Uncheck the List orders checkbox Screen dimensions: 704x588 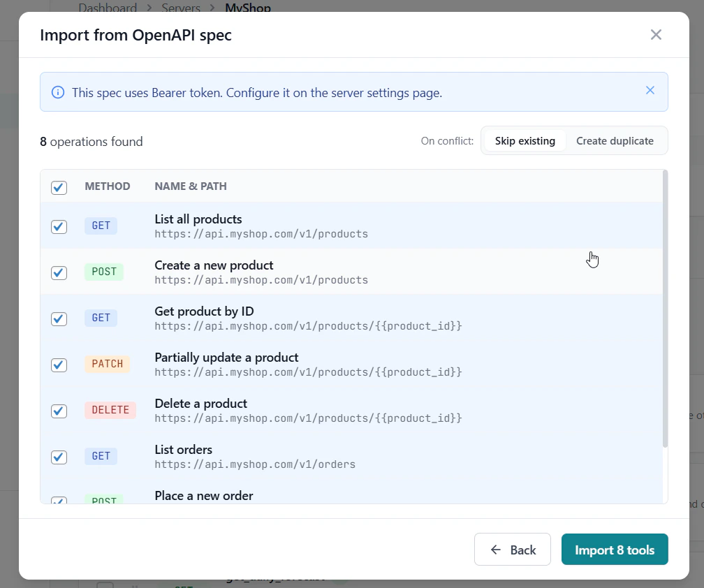[x=59, y=457]
